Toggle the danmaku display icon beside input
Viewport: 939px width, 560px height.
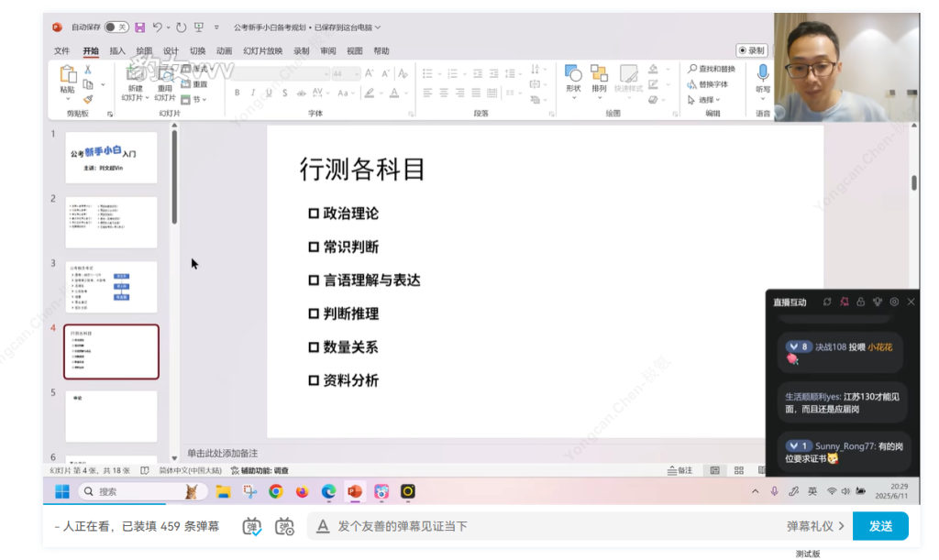point(252,526)
